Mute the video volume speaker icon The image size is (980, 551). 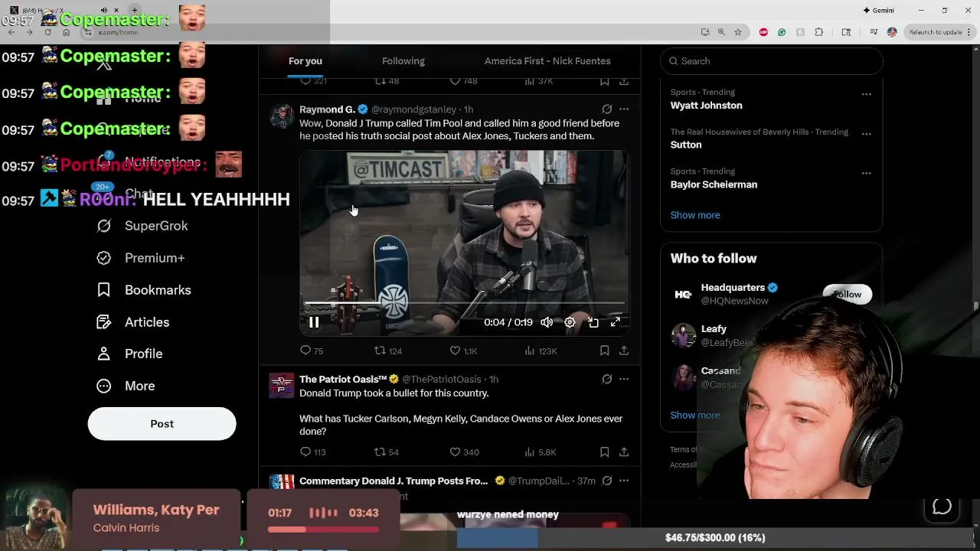coord(547,322)
